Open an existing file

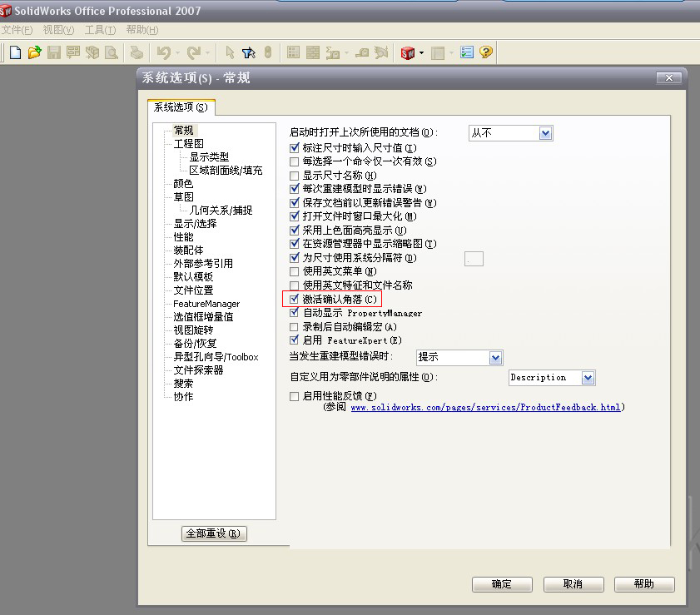pyautogui.click(x=33, y=52)
